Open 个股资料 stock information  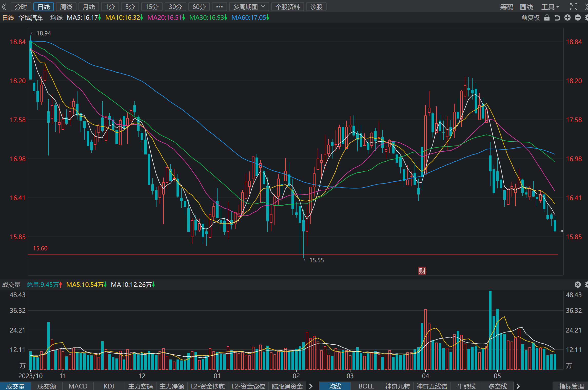288,7
